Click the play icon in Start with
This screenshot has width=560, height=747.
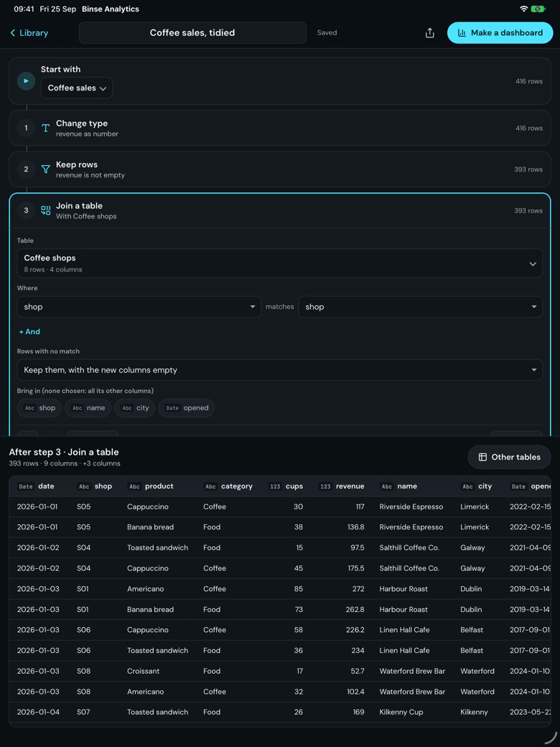tap(26, 81)
